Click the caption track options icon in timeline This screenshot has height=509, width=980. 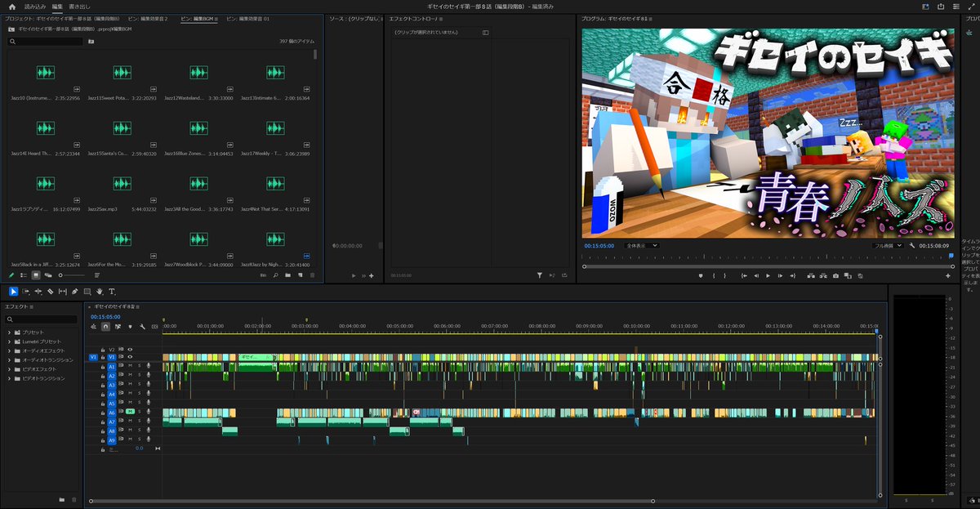coord(155,327)
